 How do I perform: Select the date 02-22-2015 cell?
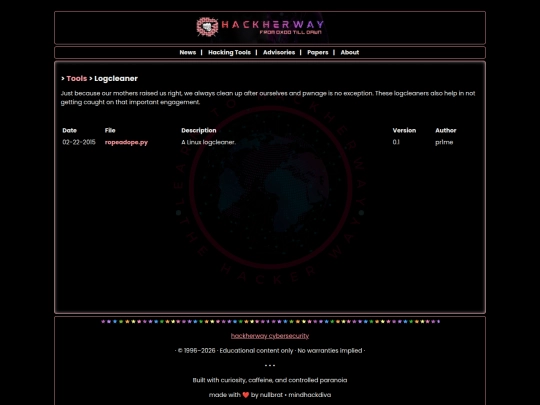tap(79, 142)
